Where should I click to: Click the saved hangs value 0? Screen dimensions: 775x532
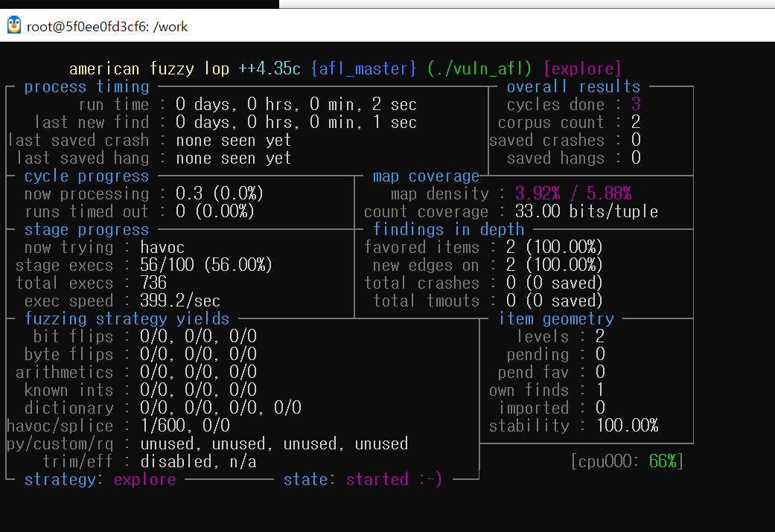pos(636,158)
